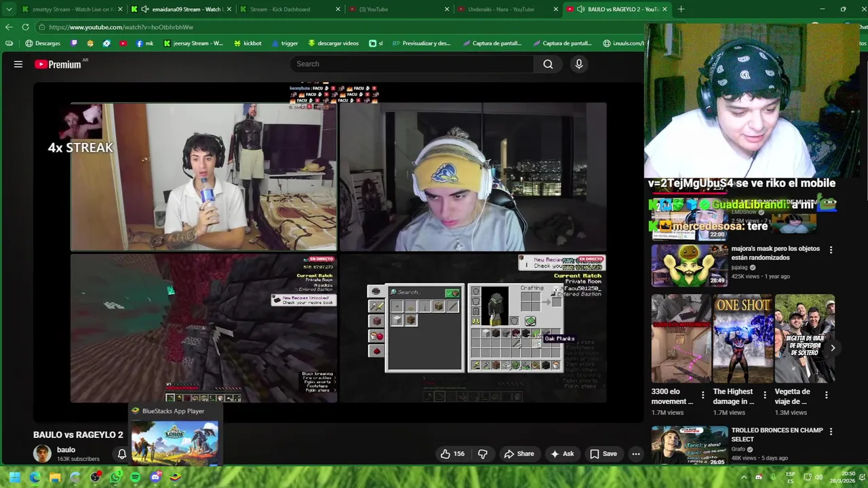The width and height of the screenshot is (868, 488).
Task: Open options for Vegetta de viaje short
Action: tap(826, 394)
